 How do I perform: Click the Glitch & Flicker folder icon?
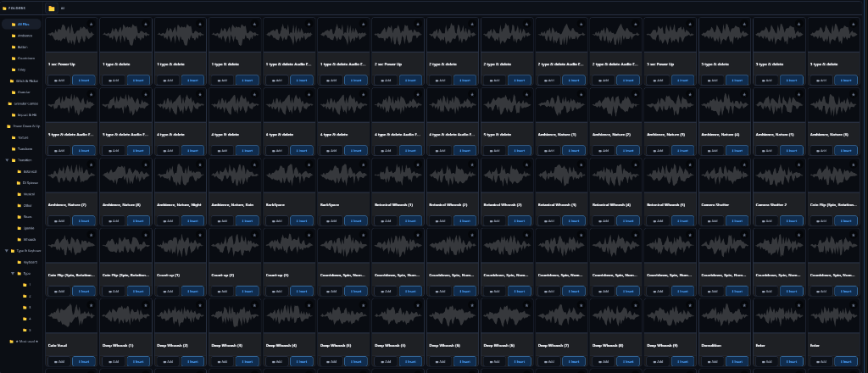[14, 81]
